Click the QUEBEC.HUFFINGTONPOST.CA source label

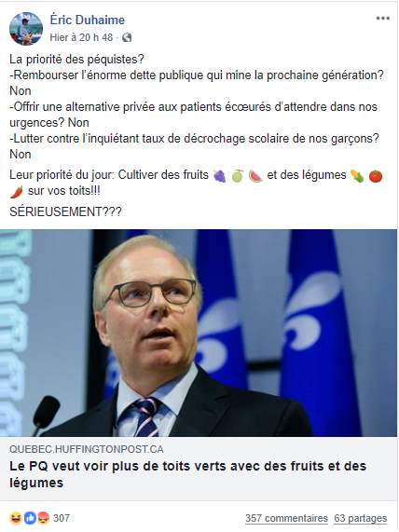click(87, 449)
